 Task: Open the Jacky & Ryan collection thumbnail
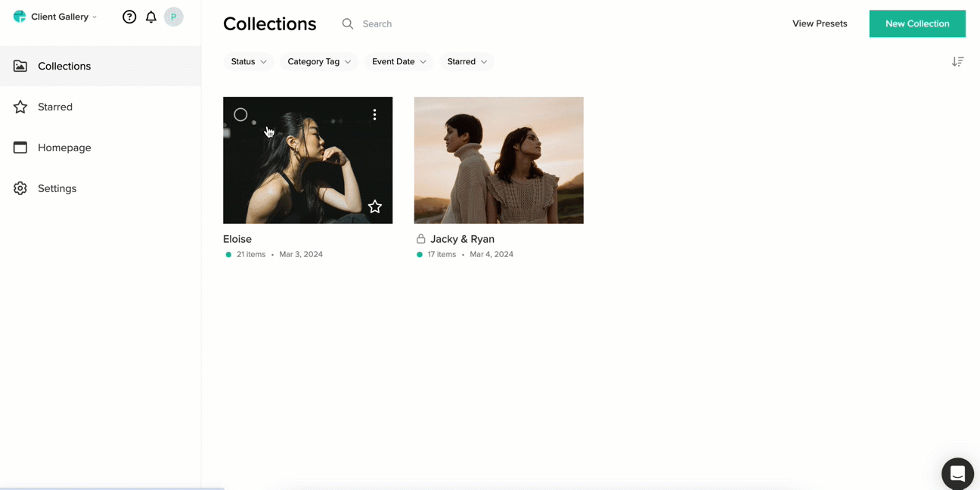(x=499, y=160)
